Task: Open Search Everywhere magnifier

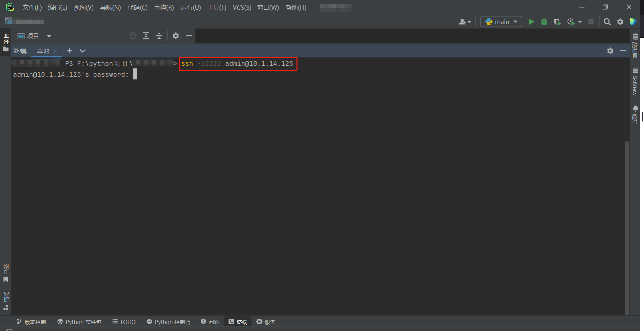Action: click(x=607, y=21)
